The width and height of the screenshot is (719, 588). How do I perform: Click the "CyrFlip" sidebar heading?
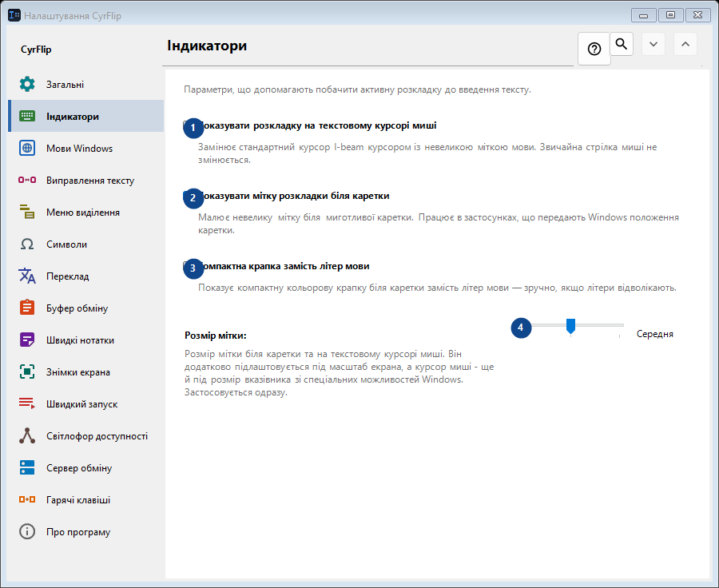(x=36, y=49)
